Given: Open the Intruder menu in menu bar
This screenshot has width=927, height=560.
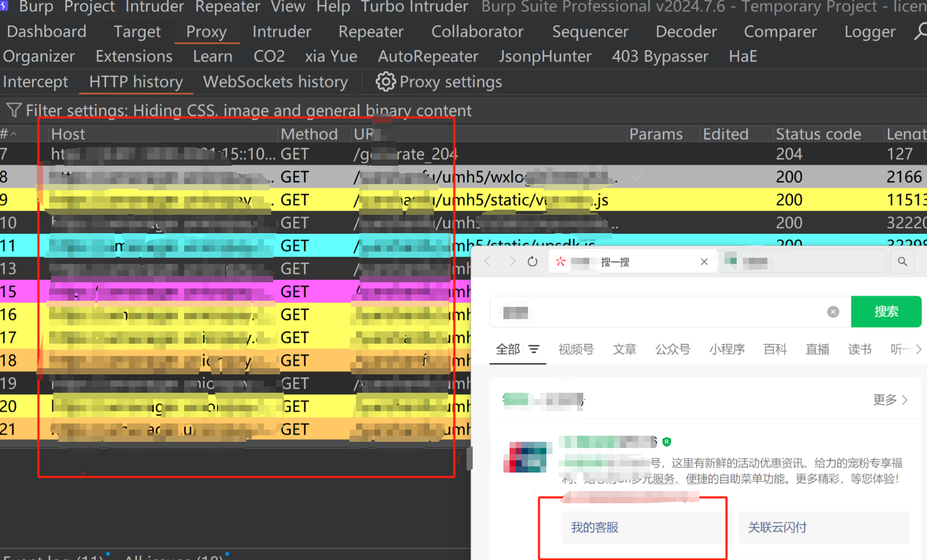Looking at the screenshot, I should coord(154,7).
